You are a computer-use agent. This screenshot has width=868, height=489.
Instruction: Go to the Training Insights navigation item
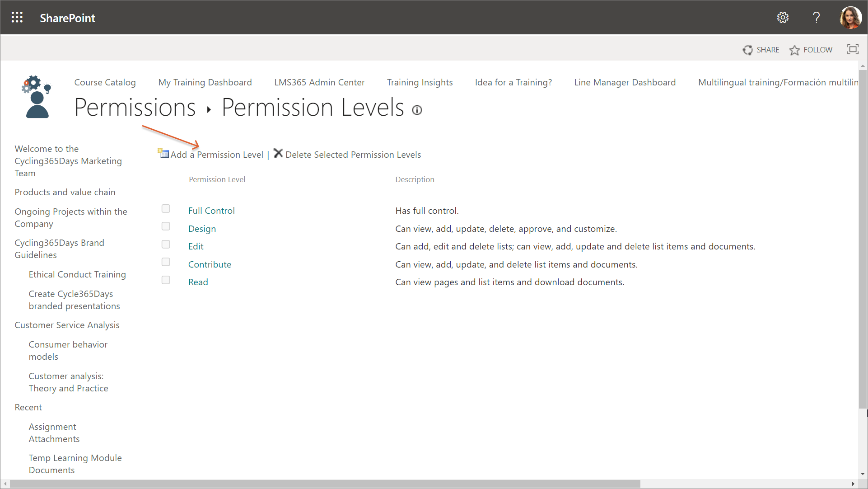(420, 82)
